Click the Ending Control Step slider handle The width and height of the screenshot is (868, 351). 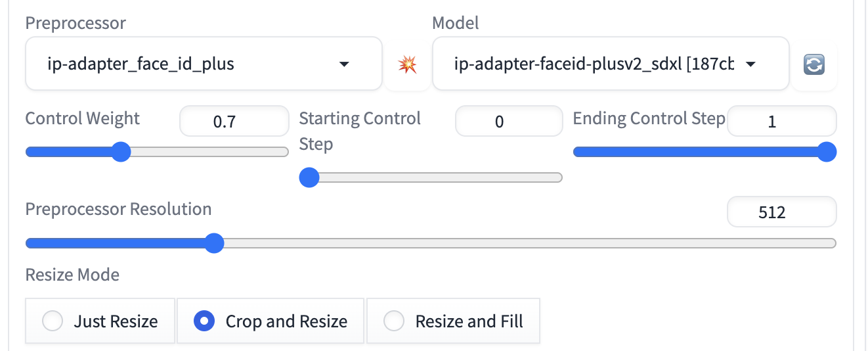[827, 152]
